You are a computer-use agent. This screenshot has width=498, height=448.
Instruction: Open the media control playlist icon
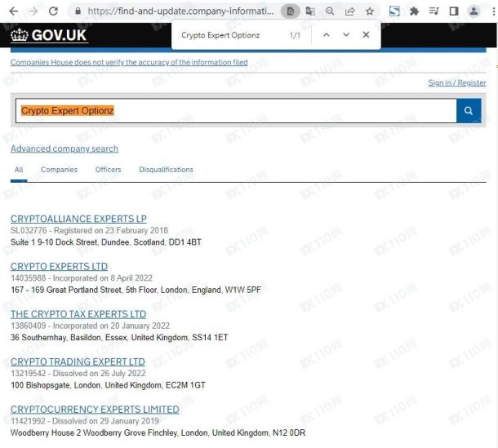pos(434,11)
